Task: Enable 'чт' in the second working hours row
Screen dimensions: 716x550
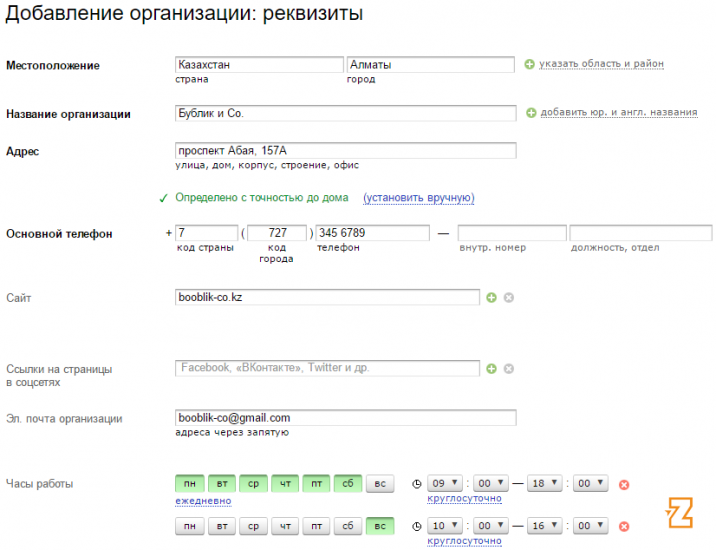Action: click(x=285, y=526)
